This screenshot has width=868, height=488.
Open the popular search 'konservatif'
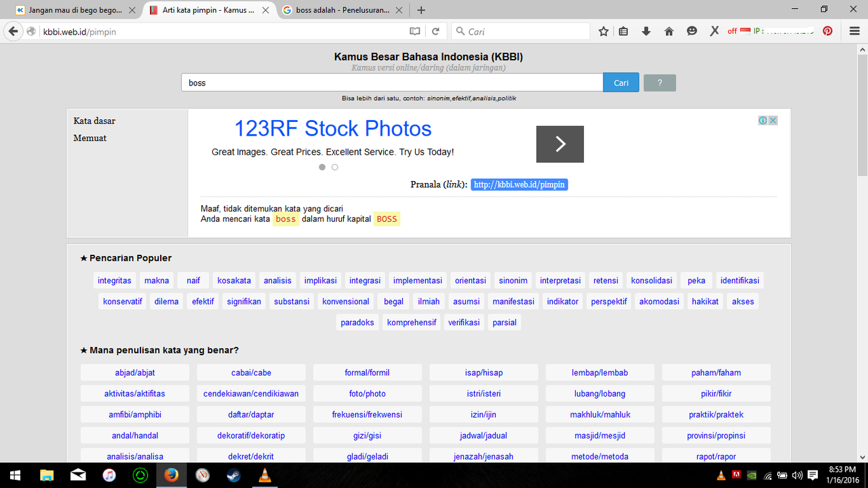pyautogui.click(x=123, y=302)
